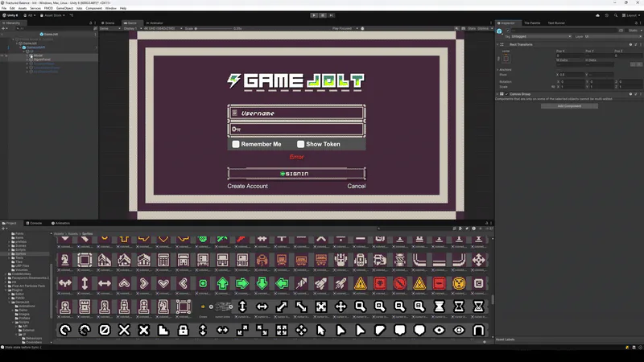Click the cloud icon in top toolbar

click(597, 15)
